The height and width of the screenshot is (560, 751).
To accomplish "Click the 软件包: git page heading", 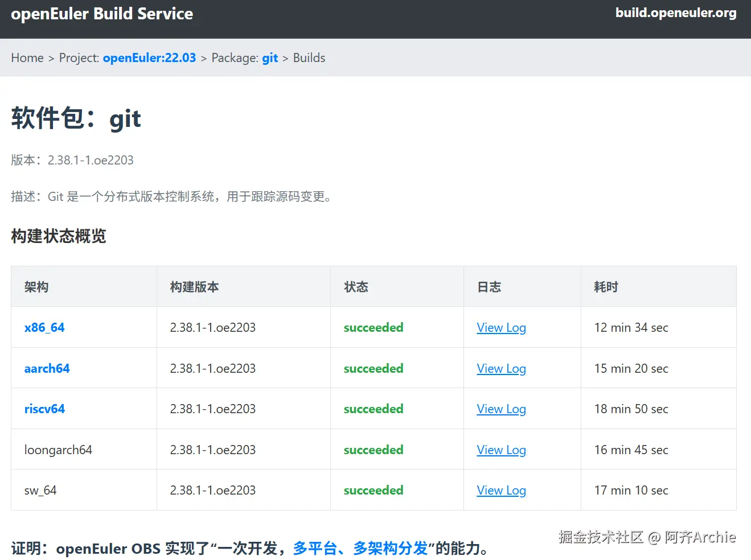I will [76, 118].
